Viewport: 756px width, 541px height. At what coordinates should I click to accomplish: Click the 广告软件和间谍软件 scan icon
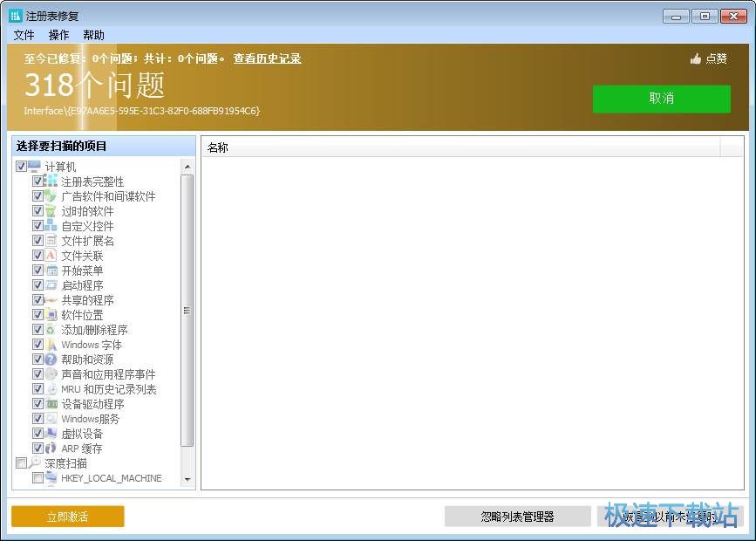click(50, 196)
